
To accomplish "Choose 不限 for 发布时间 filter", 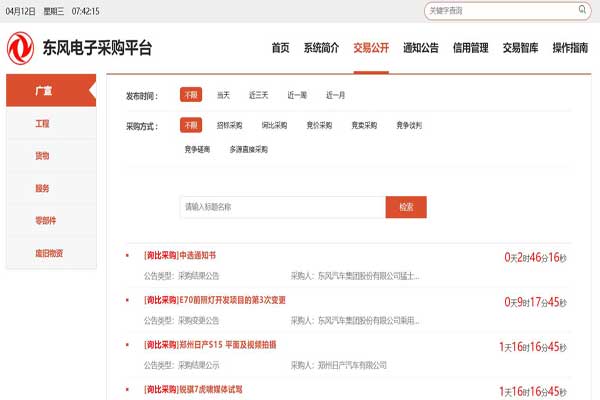I will click(x=191, y=95).
